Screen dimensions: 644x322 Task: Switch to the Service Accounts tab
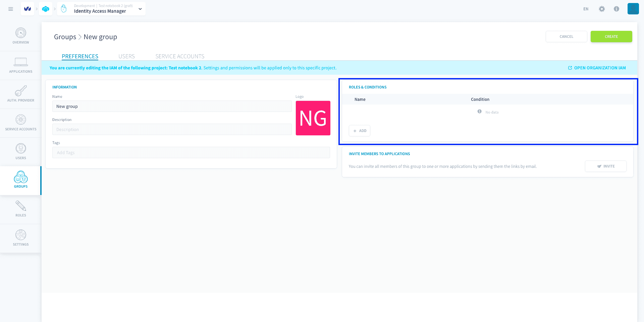(180, 56)
